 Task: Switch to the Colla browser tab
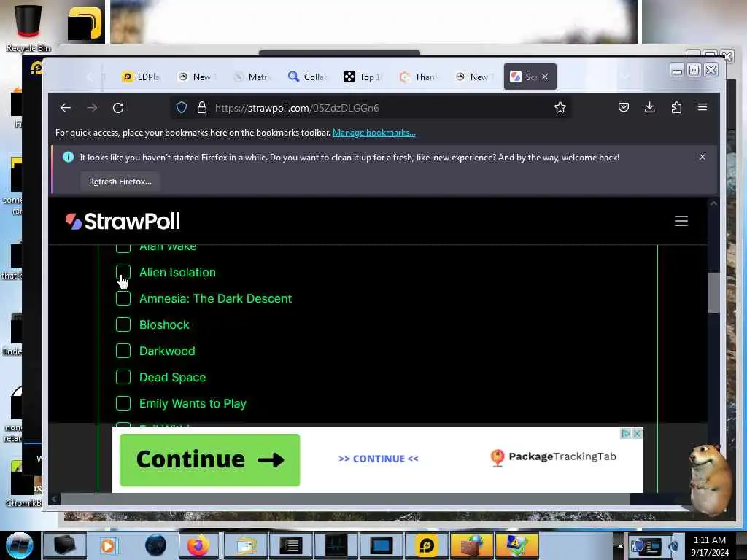[307, 77]
